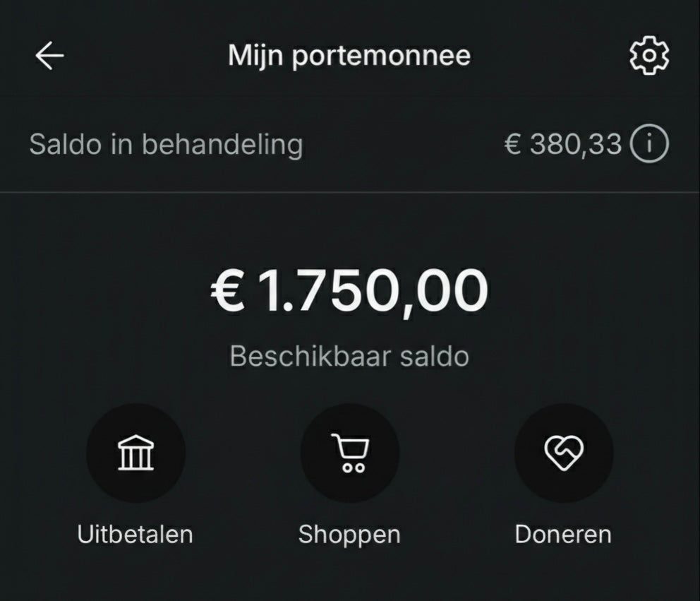
Task: Click the word 'saldo' under the balance
Action: [x=434, y=356]
